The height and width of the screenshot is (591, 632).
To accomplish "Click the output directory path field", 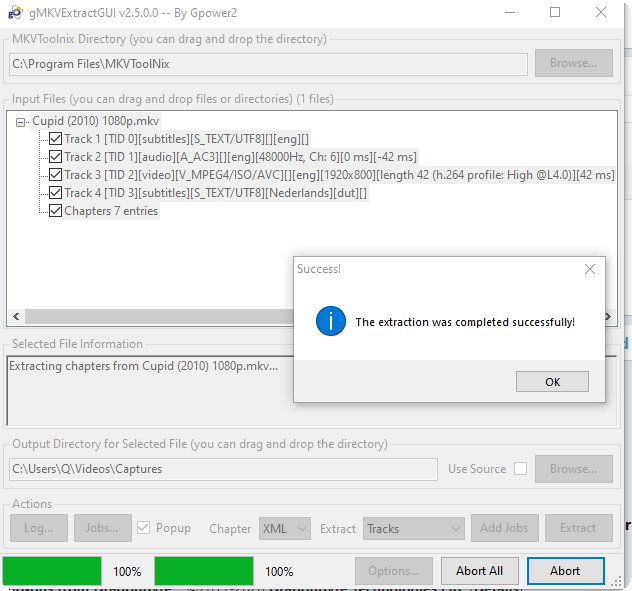I will tap(223, 469).
